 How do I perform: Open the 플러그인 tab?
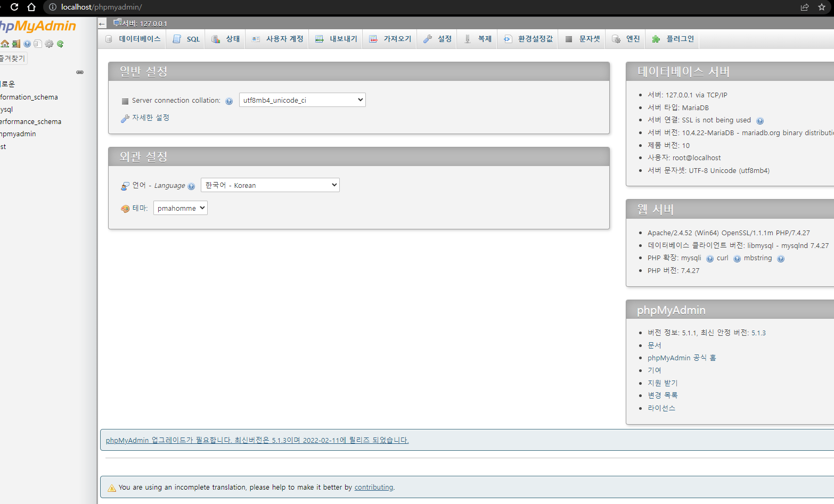click(x=673, y=39)
